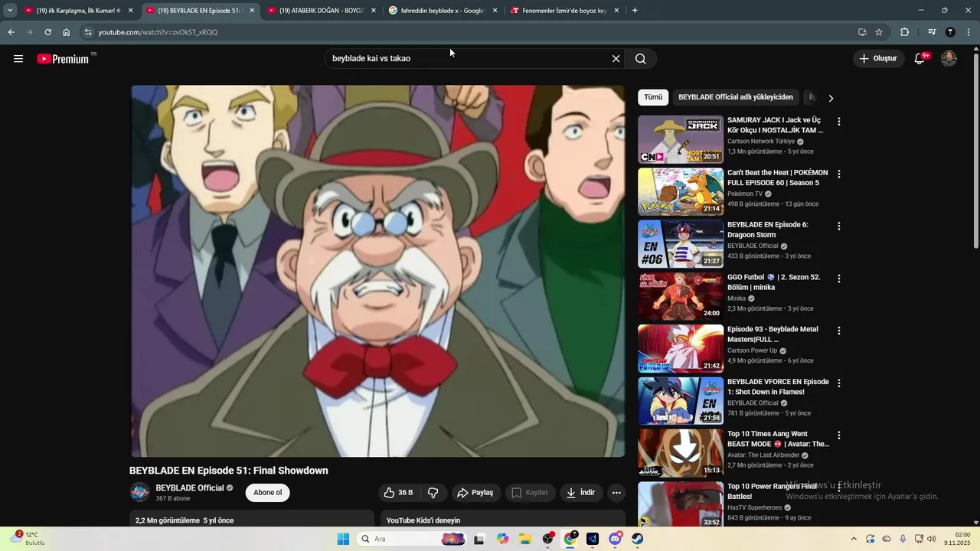Run search with the magnifier button
This screenshot has height=551, width=980.
(x=641, y=59)
